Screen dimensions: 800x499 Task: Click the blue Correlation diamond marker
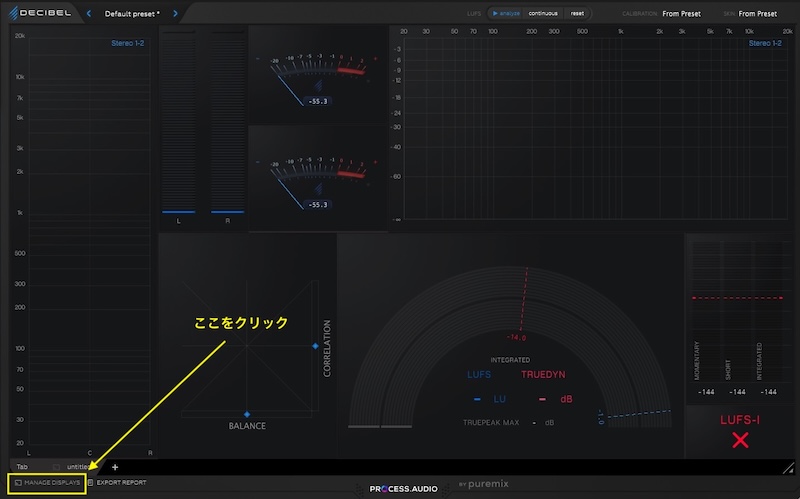click(x=315, y=346)
